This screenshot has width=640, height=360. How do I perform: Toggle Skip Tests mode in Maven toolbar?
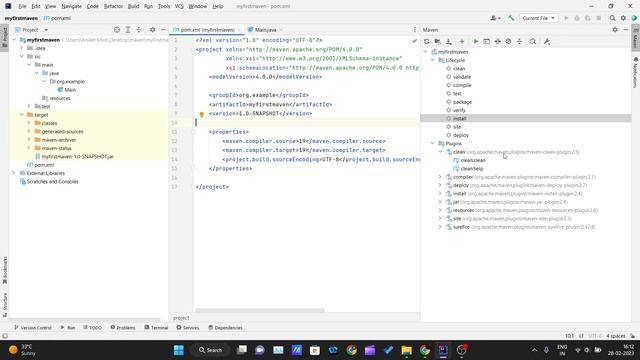[x=508, y=42]
